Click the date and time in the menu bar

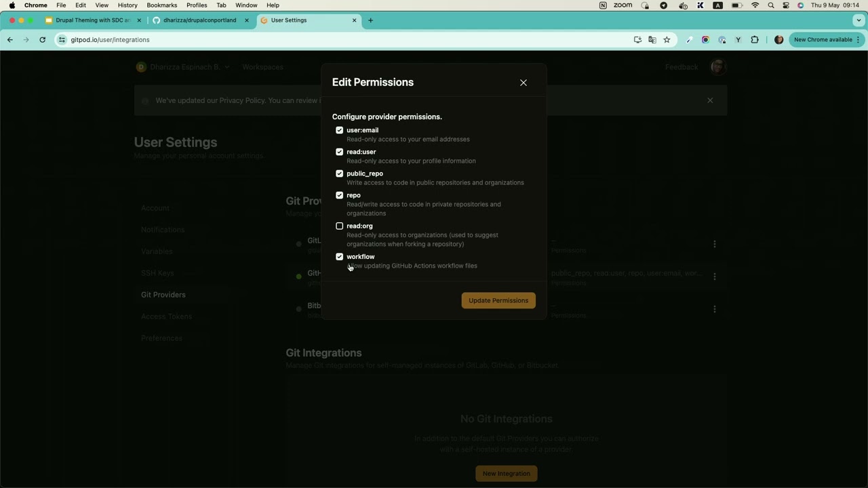click(835, 5)
